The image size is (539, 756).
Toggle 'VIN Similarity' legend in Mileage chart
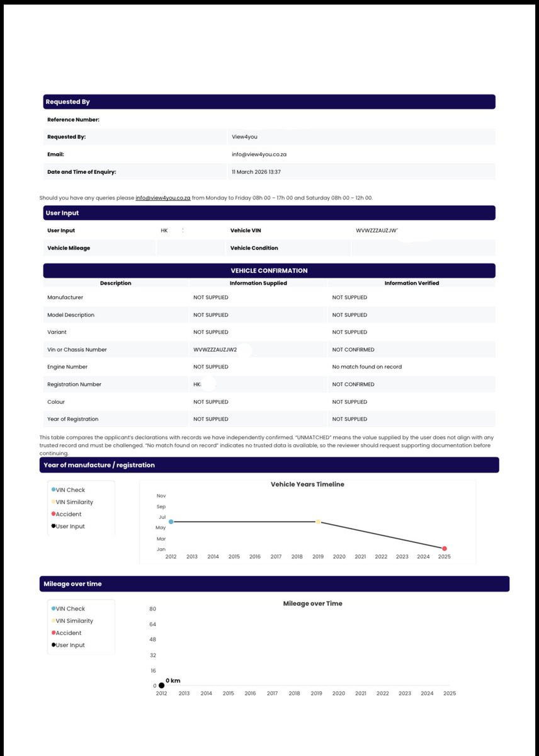click(x=72, y=621)
